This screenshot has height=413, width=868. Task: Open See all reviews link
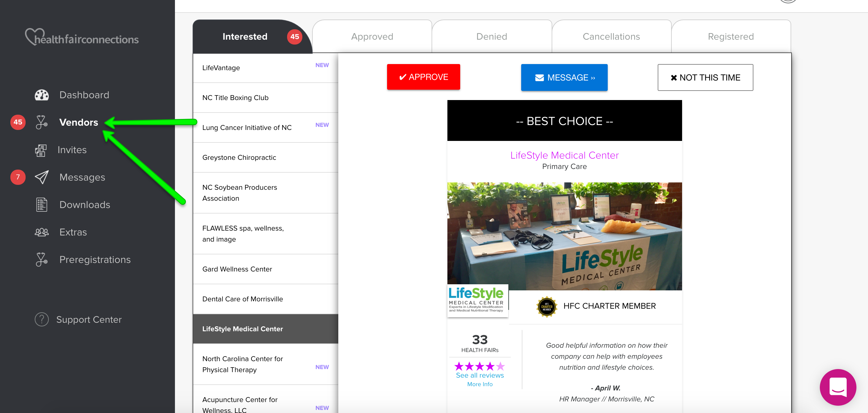[479, 375]
